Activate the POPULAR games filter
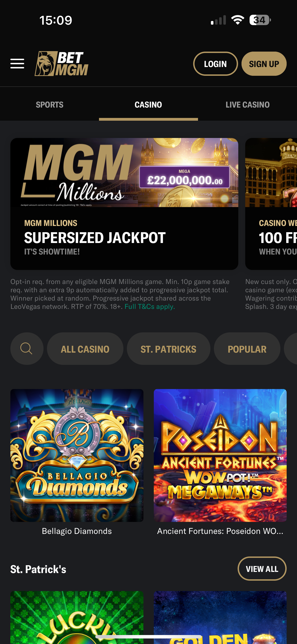The width and height of the screenshot is (297, 644). pos(247,349)
